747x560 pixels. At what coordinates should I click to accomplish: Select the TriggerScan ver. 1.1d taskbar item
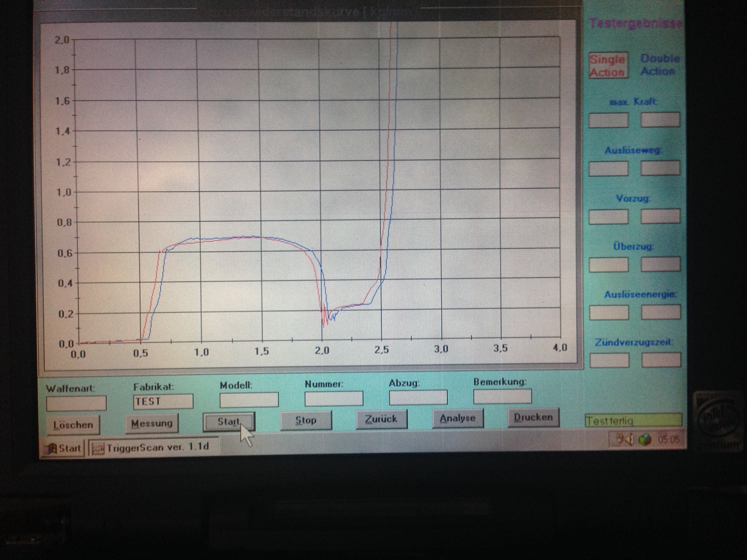click(153, 447)
